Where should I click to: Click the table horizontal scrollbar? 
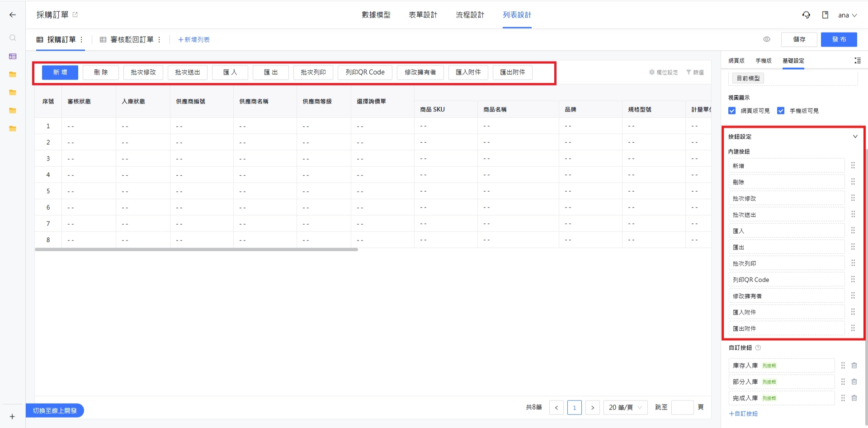(x=196, y=249)
